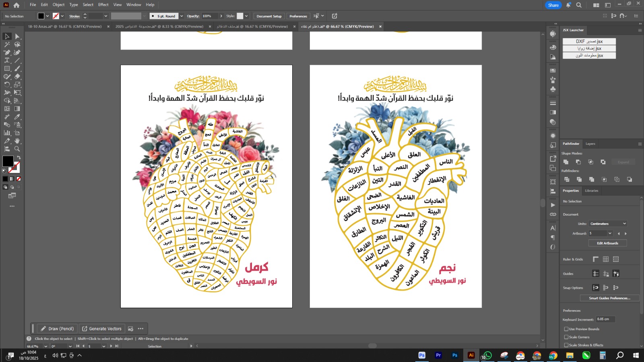Open the Units dropdown showing Centimeters
The height and width of the screenshot is (362, 644).
608,224
